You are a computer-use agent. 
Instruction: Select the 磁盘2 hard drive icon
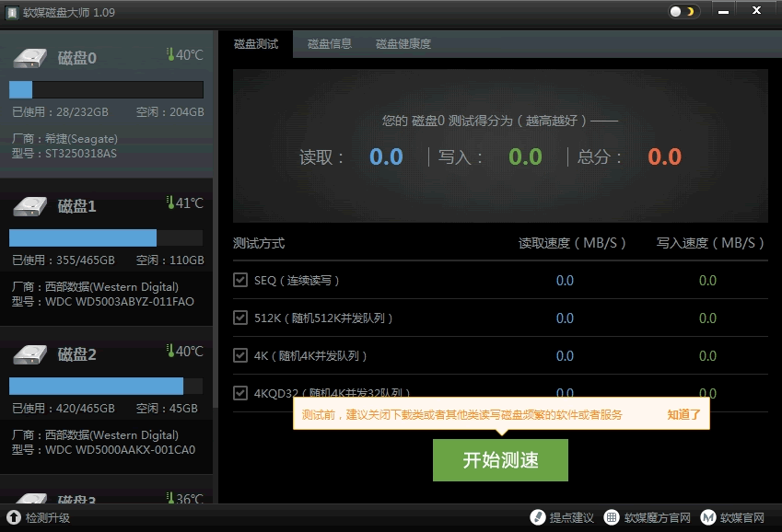coord(29,353)
